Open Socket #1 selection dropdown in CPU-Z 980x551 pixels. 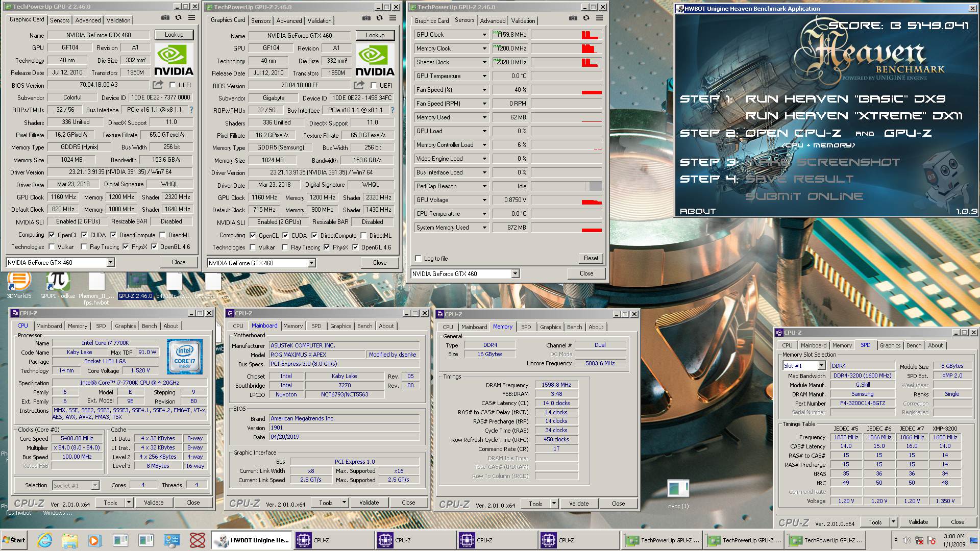click(94, 485)
